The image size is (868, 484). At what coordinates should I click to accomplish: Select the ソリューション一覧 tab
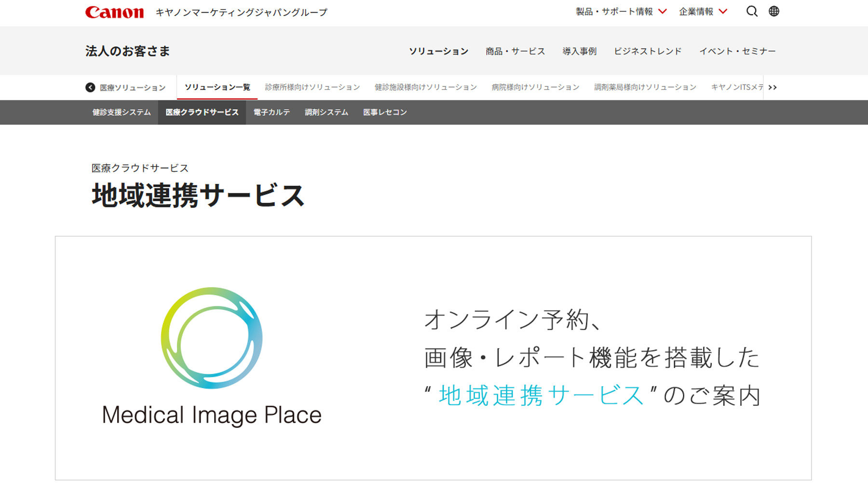tap(217, 87)
